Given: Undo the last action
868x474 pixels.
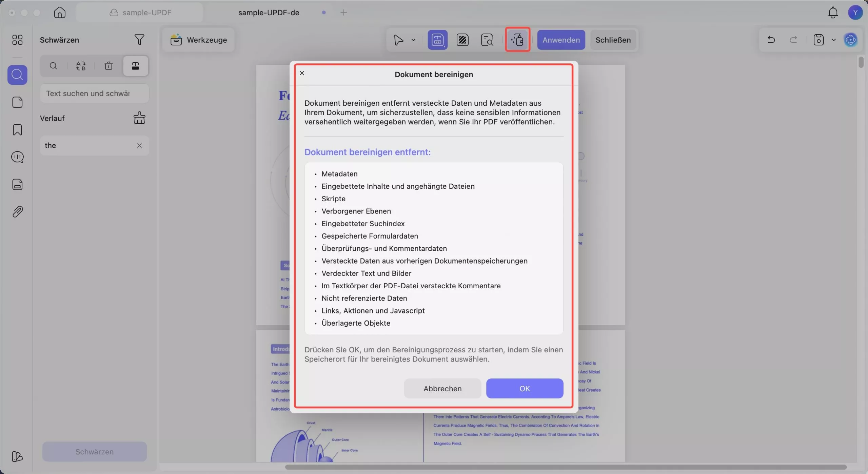Looking at the screenshot, I should [x=771, y=40].
